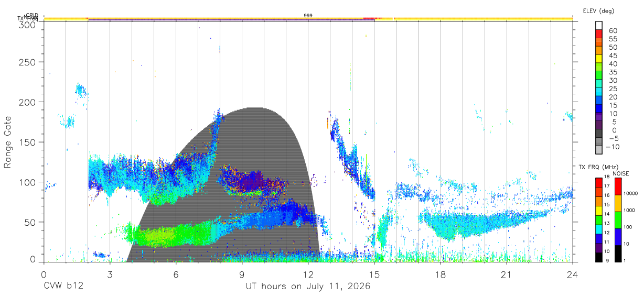
Task: Click the 'UT hours on July 11, 2026' label
Action: (x=308, y=287)
